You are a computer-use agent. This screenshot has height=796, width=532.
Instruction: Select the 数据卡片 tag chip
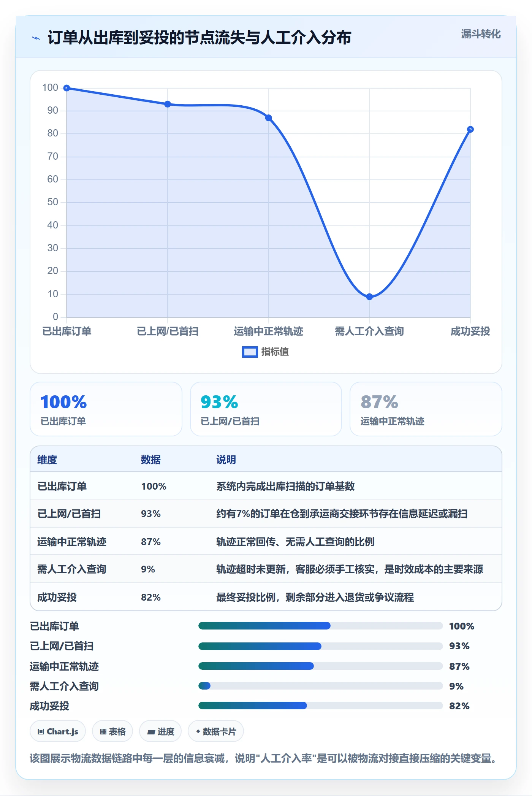(x=216, y=731)
